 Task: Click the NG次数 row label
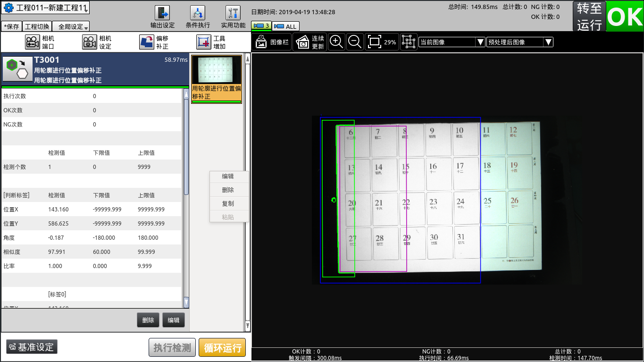click(x=13, y=125)
